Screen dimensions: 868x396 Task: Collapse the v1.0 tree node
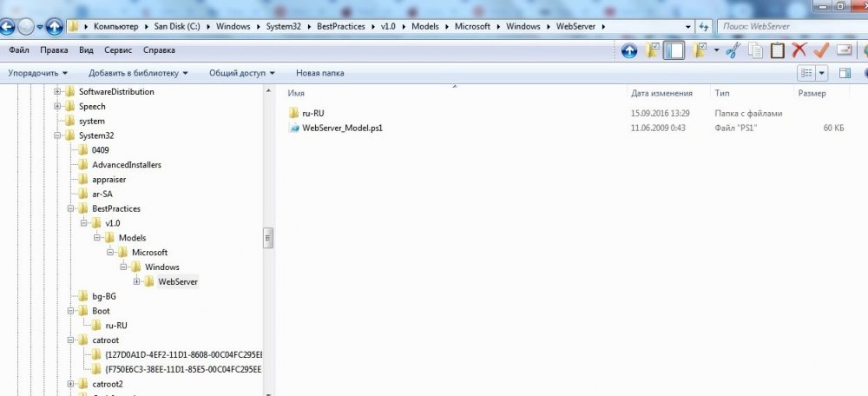point(83,223)
